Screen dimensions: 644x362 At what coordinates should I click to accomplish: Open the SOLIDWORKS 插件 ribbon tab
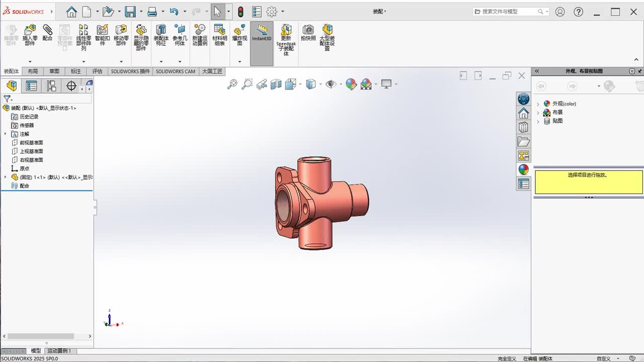130,71
